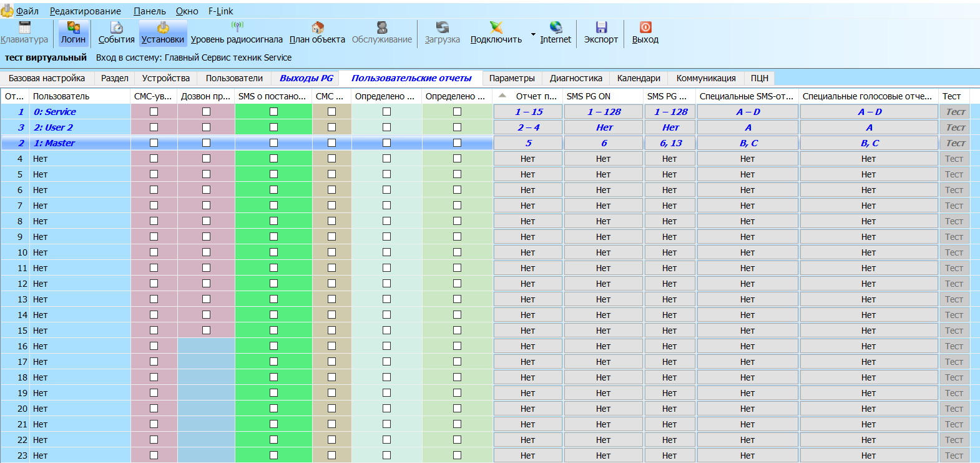Click the column sort arrow before Отчет

(x=502, y=96)
